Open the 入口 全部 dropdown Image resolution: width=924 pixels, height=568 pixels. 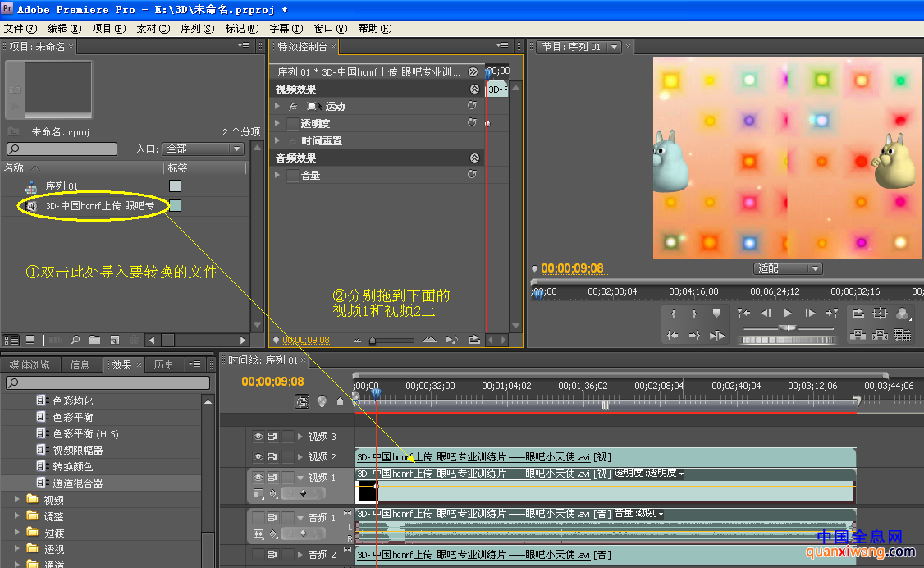(x=203, y=149)
